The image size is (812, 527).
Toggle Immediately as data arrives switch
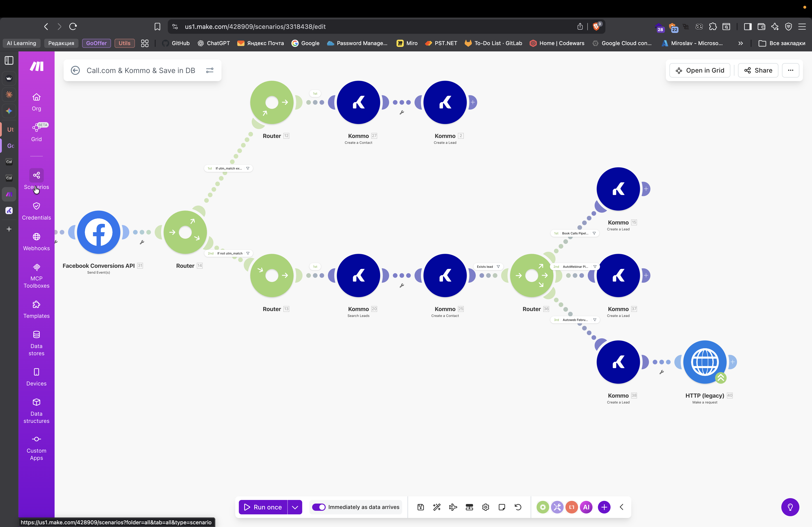(319, 507)
